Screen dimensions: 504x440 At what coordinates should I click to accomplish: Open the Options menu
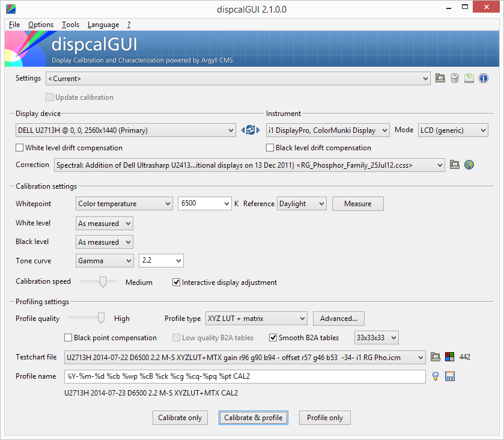click(41, 25)
